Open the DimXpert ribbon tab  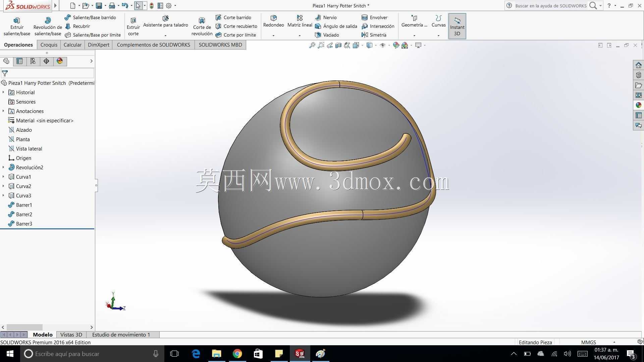point(99,45)
